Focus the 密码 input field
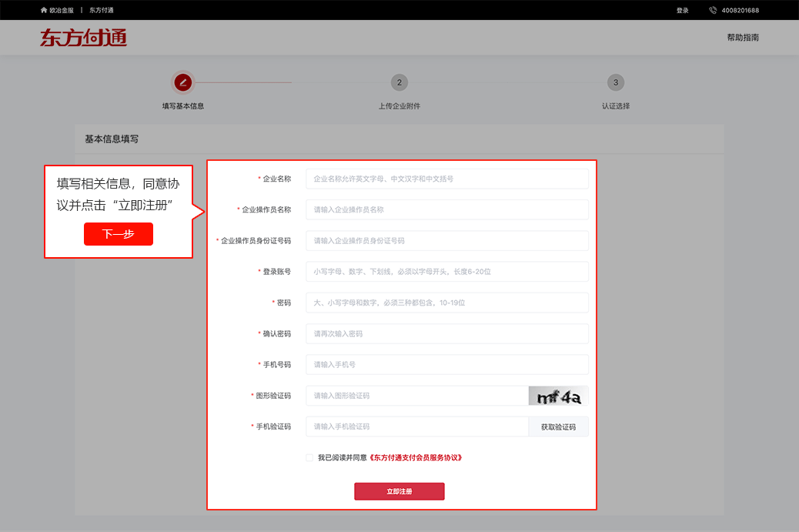The image size is (799, 532). pyautogui.click(x=447, y=303)
